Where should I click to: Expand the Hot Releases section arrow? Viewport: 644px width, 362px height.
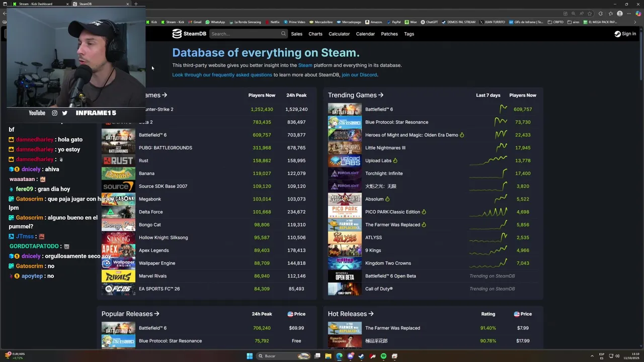coord(371,314)
